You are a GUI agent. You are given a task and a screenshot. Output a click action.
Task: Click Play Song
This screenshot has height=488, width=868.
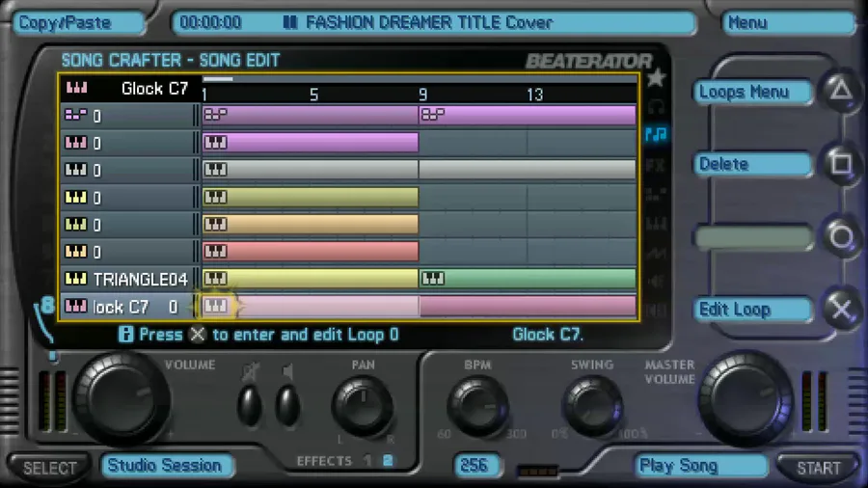pyautogui.click(x=701, y=466)
